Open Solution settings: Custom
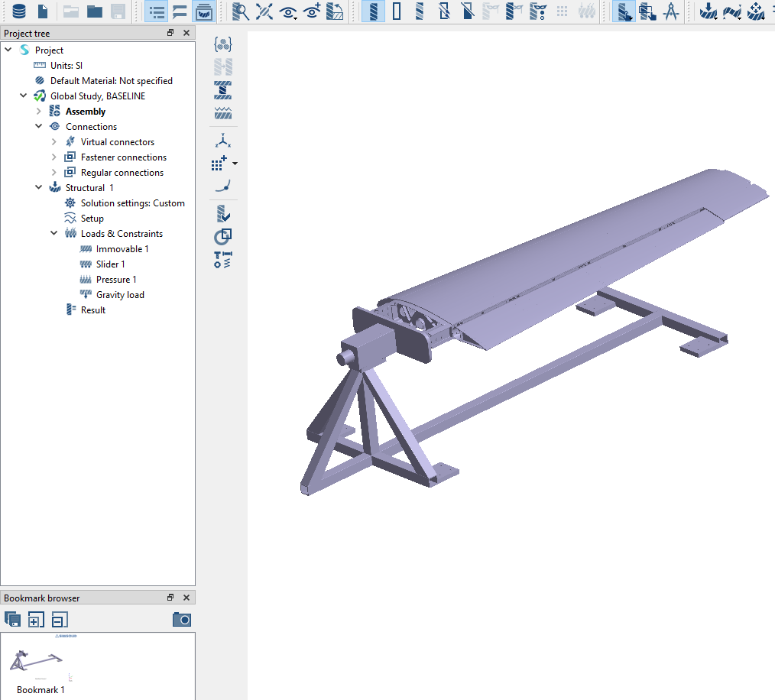The image size is (775, 700). [x=132, y=203]
